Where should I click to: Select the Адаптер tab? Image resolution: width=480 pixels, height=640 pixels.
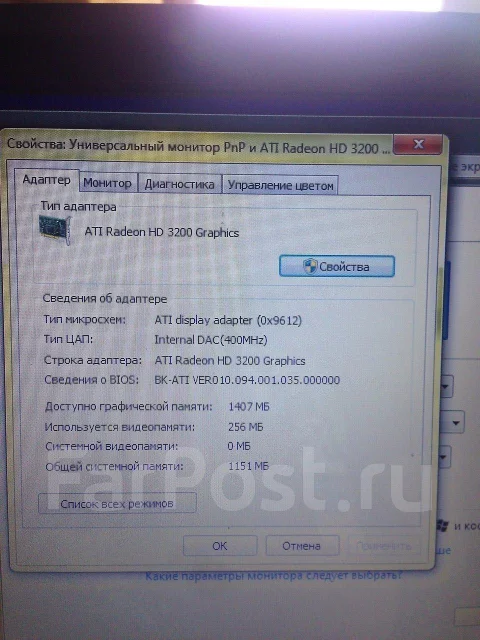[x=47, y=180]
